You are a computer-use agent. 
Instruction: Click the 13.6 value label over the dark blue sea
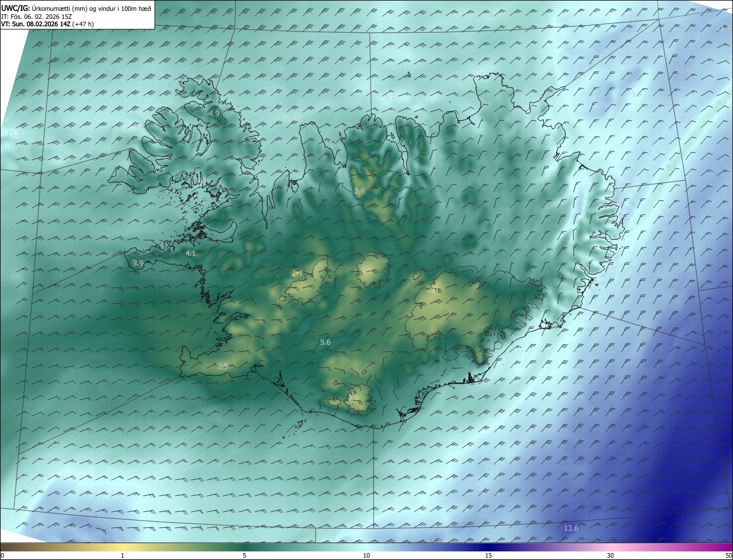tap(571, 528)
